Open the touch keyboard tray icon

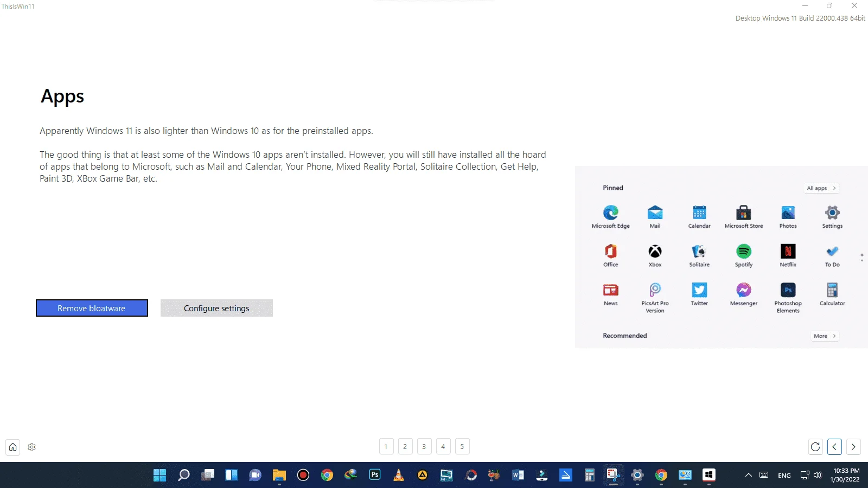764,475
